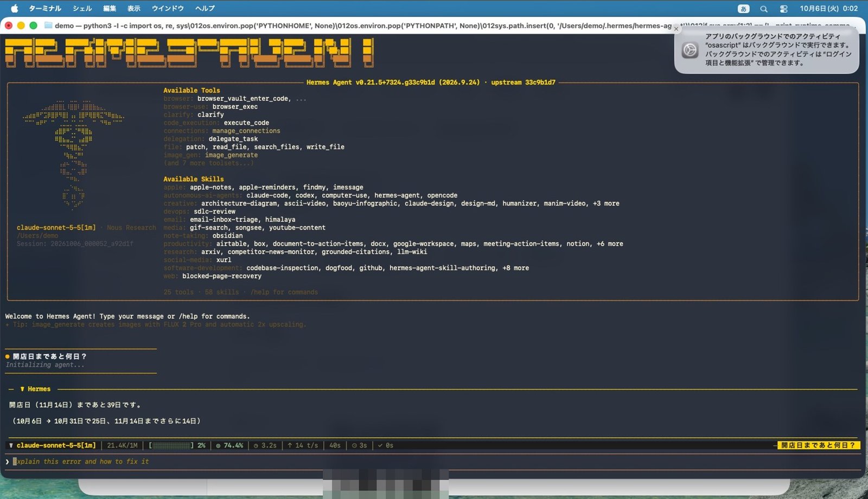Screen dimensions: 868x499
Task: Click the 0s checkmark entry in status bar
Action: (386, 445)
